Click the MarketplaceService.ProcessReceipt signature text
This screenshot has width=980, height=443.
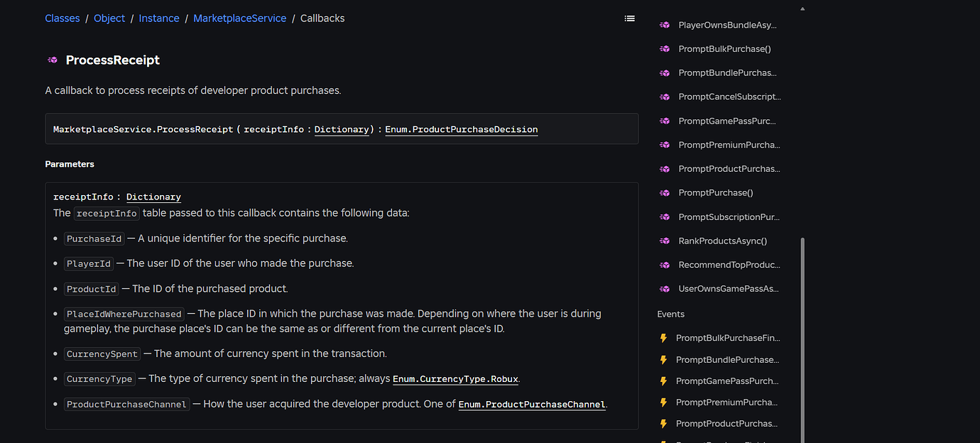coord(143,129)
